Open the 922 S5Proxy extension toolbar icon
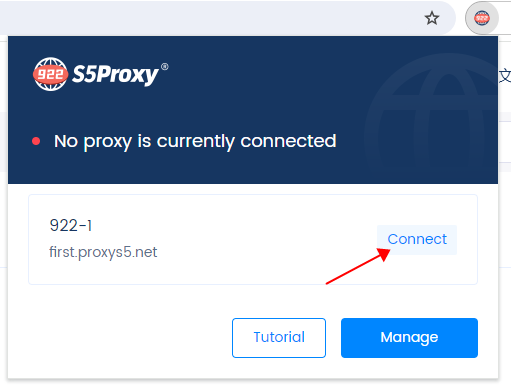511x387 pixels. [482, 18]
